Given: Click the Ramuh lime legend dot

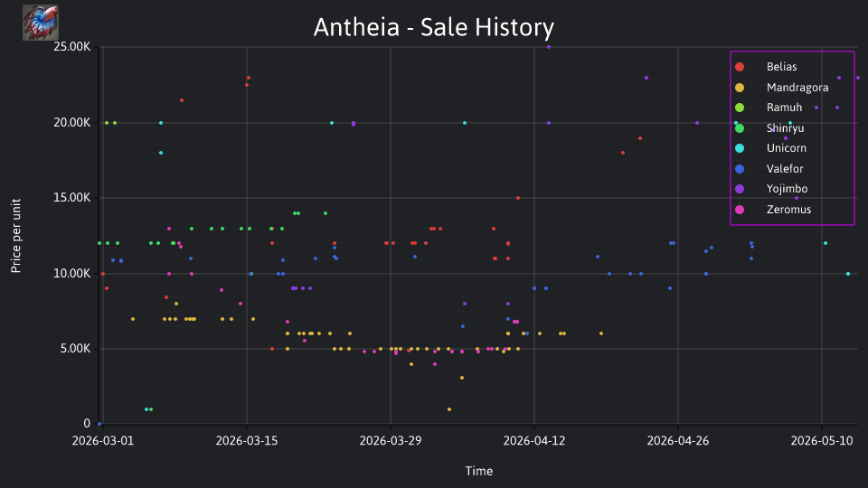Looking at the screenshot, I should pos(740,108).
